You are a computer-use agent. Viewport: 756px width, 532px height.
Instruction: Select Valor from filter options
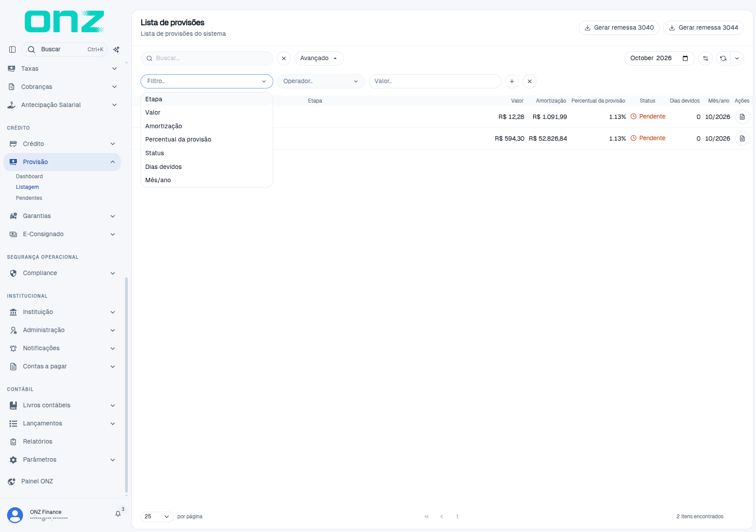point(206,112)
